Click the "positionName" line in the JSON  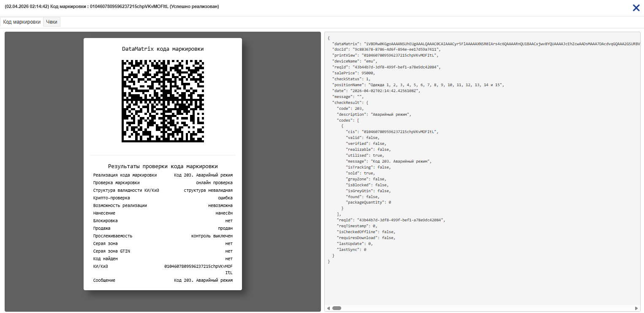pyautogui.click(x=418, y=85)
